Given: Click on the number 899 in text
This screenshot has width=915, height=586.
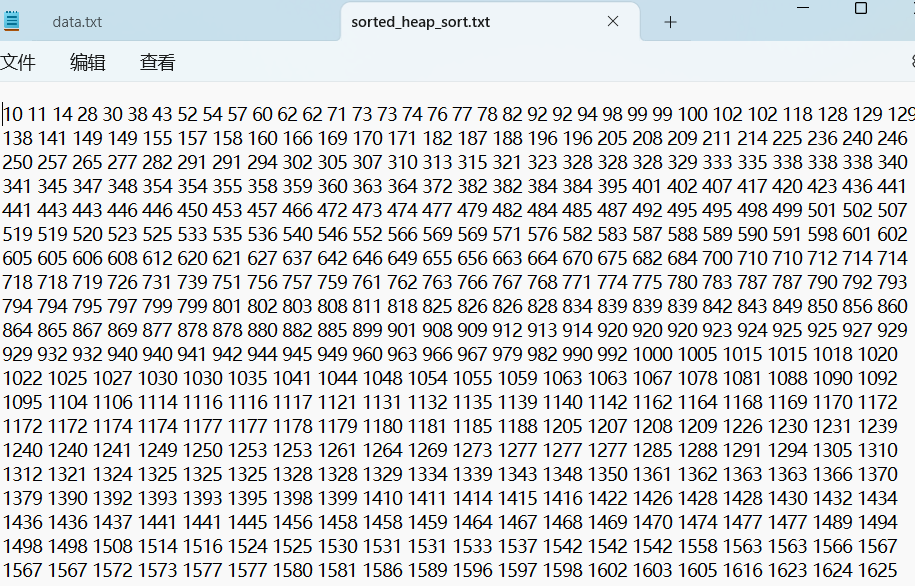Looking at the screenshot, I should [369, 331].
